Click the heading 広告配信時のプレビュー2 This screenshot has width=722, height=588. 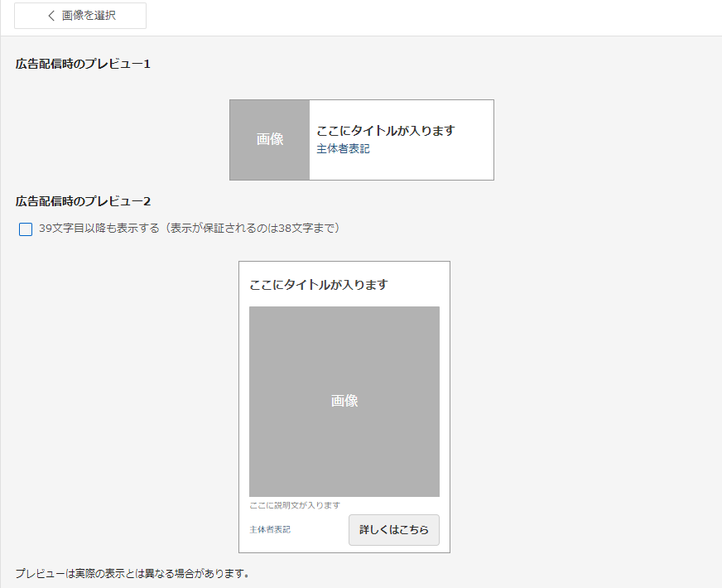pos(83,201)
